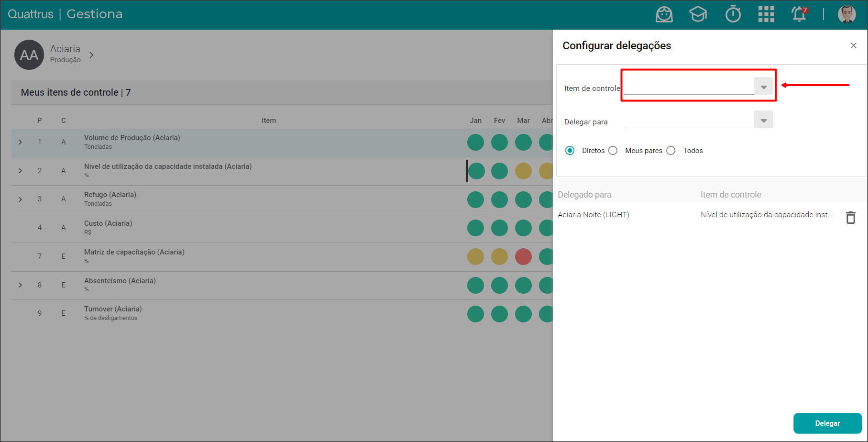Open the notifications bell icon

799,14
